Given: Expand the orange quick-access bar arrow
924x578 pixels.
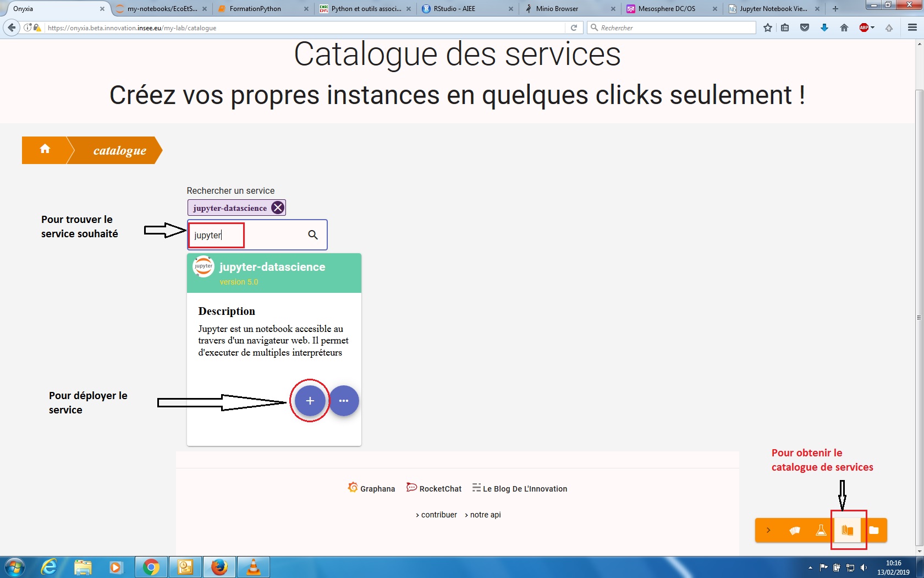Looking at the screenshot, I should [768, 530].
